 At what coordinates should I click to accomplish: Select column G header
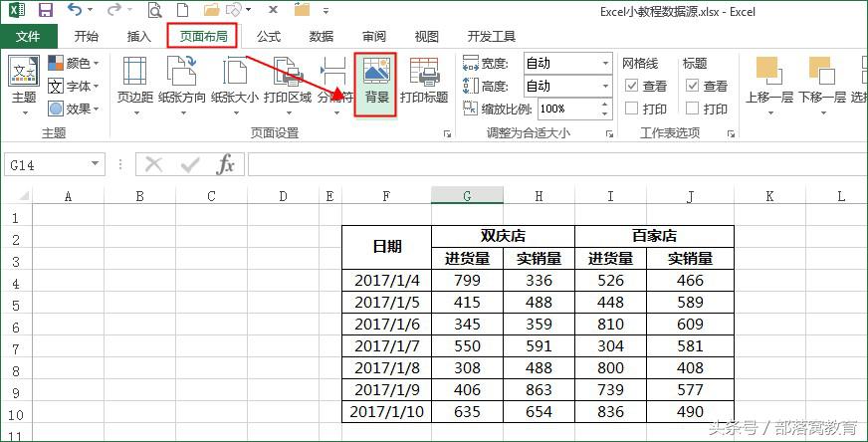click(x=467, y=195)
